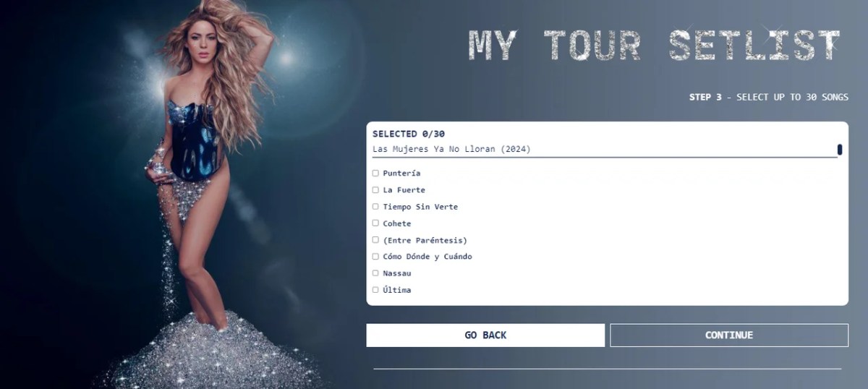The width and height of the screenshot is (868, 389).
Task: Click the Cohete song label
Action: click(397, 223)
